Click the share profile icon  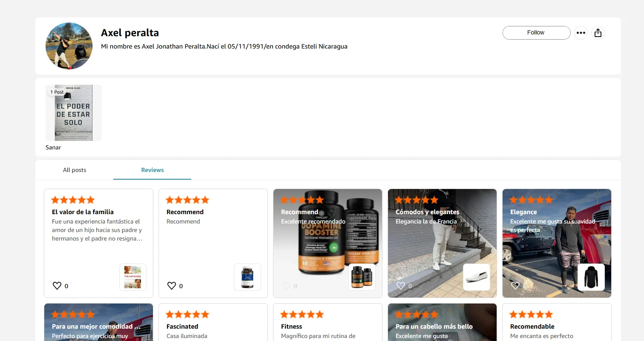598,33
